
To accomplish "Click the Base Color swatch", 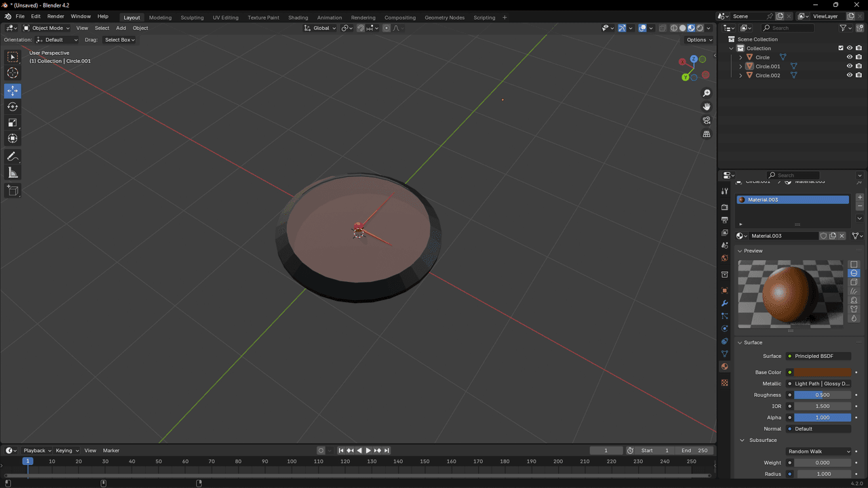I will [x=823, y=372].
